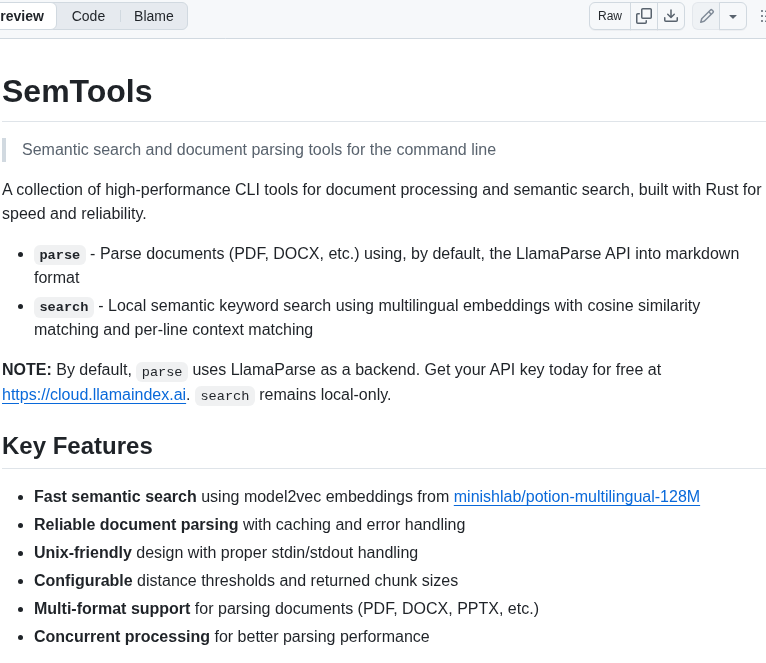Screen dimensions: 766x663
Task: Edit this file pencil icon
Action: (706, 16)
